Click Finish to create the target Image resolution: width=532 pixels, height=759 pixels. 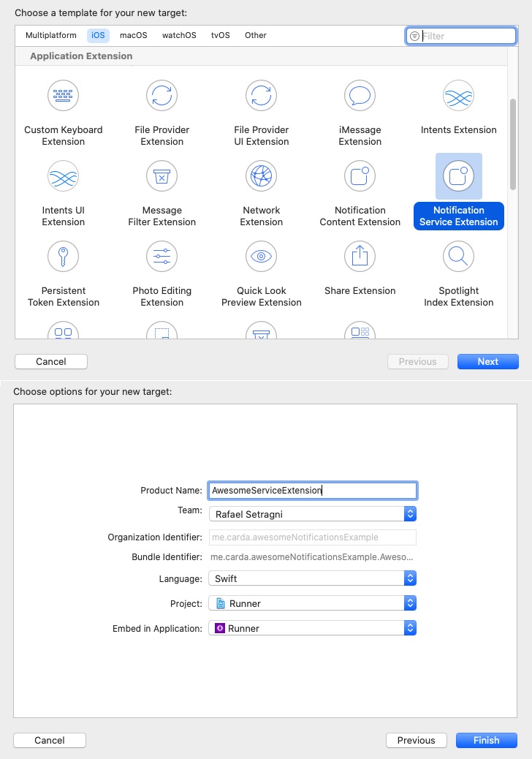click(x=487, y=740)
